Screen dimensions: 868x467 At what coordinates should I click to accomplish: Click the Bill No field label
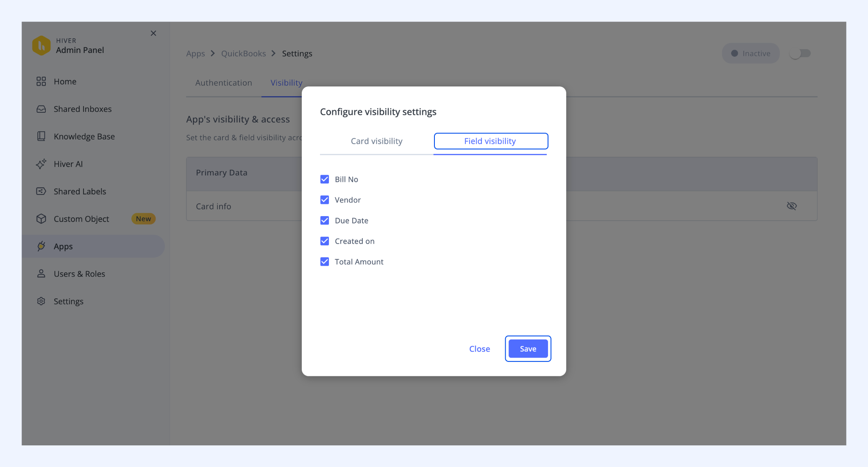point(346,179)
